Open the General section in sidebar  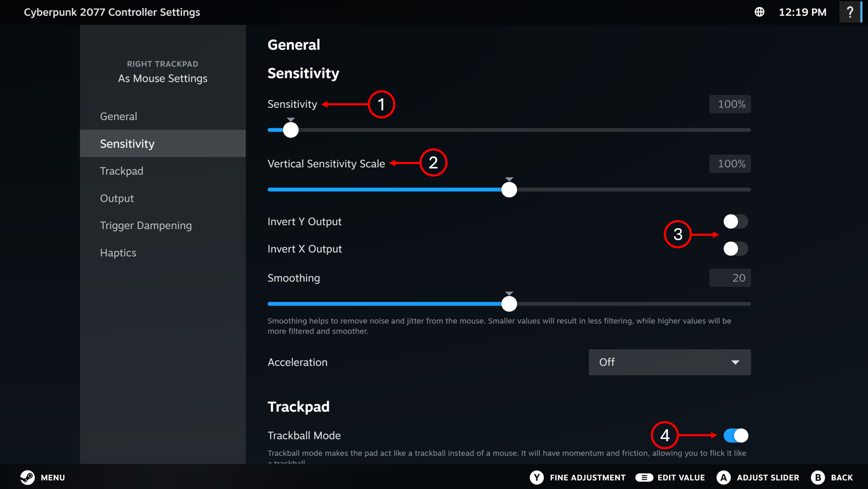pyautogui.click(x=163, y=116)
